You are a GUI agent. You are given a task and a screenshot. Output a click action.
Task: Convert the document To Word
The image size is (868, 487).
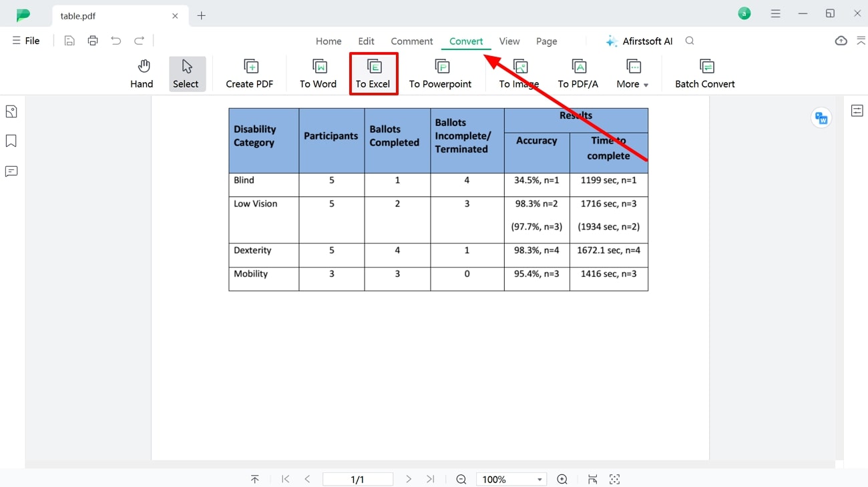click(x=318, y=73)
